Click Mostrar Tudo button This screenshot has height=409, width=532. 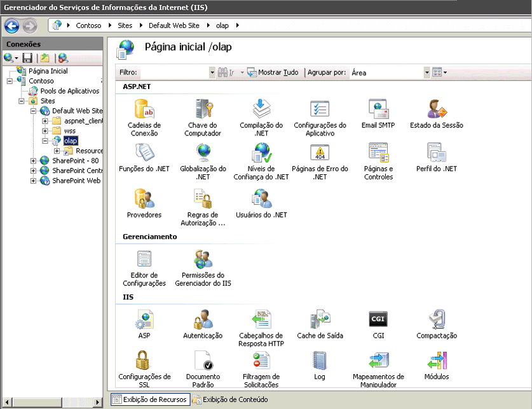coord(273,73)
